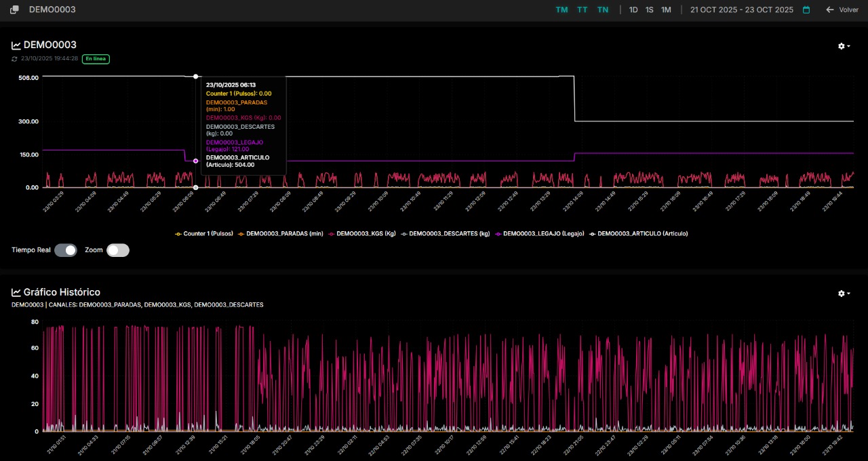Toggle the Tiempo Real switch
The image size is (868, 461).
[66, 250]
